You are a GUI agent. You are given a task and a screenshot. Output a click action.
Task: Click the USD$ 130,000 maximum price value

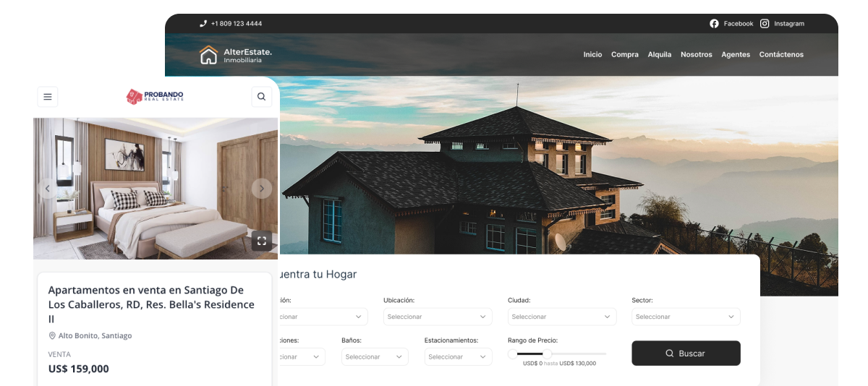click(578, 364)
